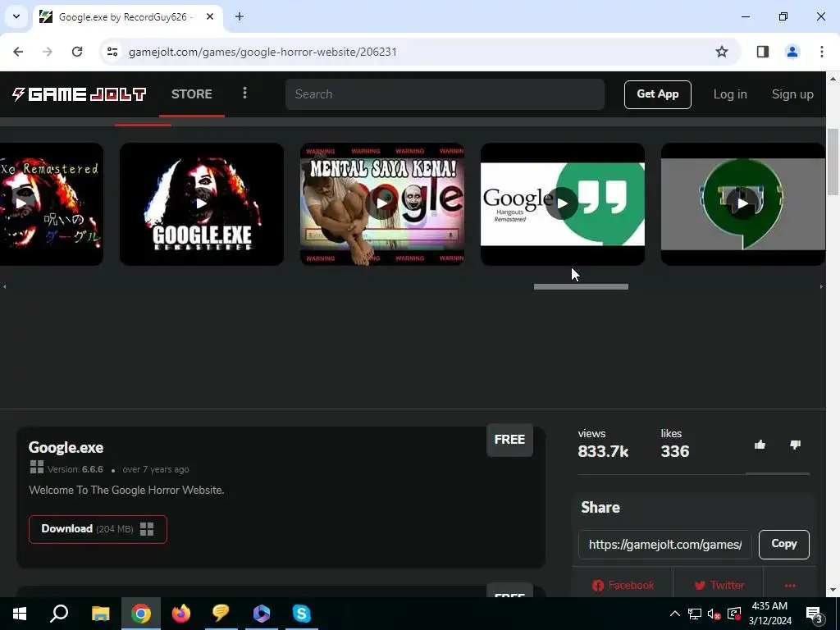Click the page vertical scrollbar thumb

(833, 162)
